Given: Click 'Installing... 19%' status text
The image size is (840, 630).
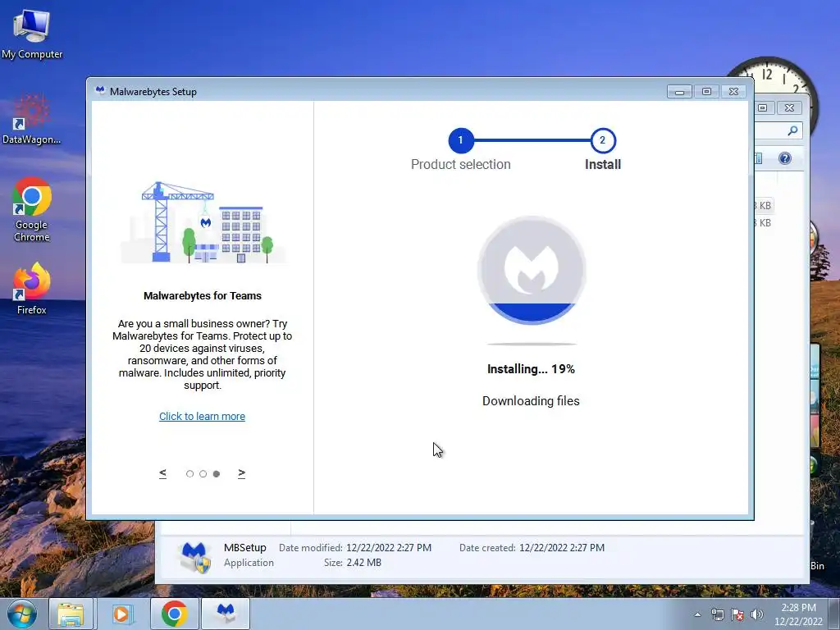Looking at the screenshot, I should (531, 369).
